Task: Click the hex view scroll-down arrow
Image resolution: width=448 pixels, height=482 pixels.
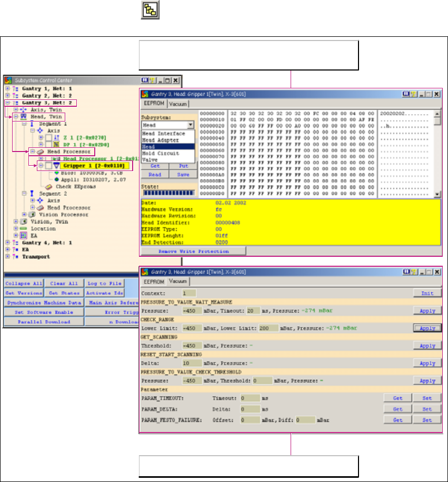Action: click(x=437, y=194)
